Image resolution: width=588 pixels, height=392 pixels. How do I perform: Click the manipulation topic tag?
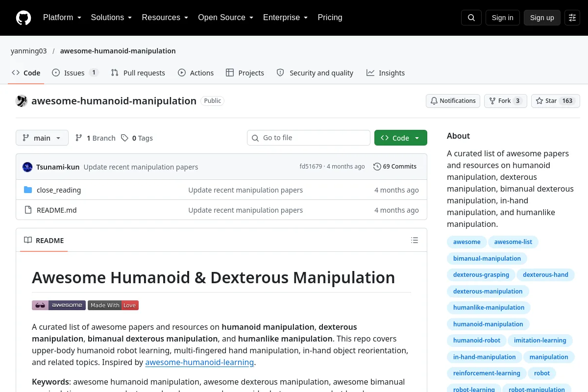tap(549, 357)
